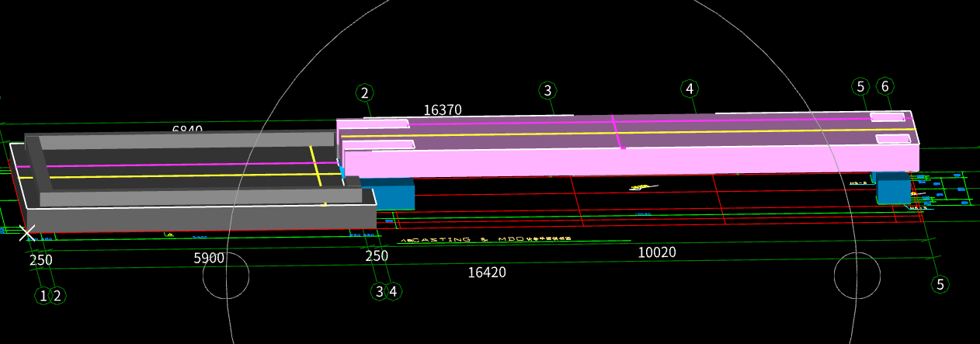Image resolution: width=980 pixels, height=344 pixels.
Task: Select the magenta cross line on the pink slab
Action: coord(617,131)
